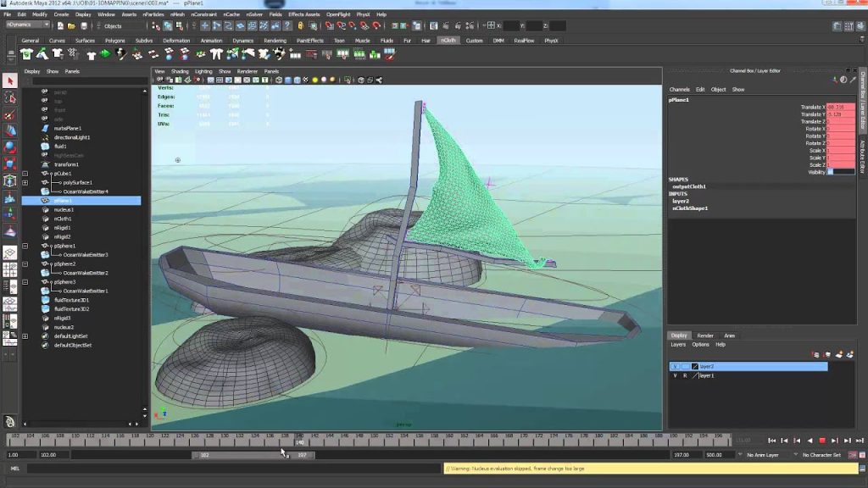Click the Create Passive Collider shelf icon

pyautogui.click(x=42, y=54)
